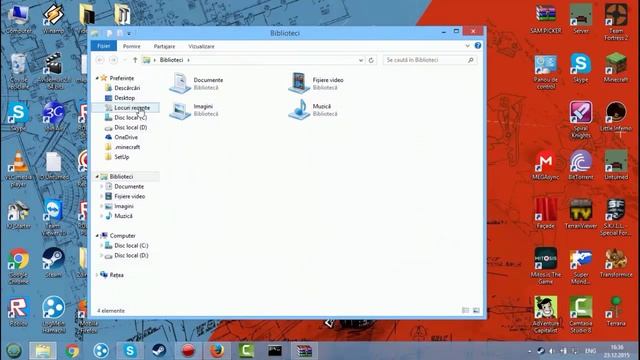The height and width of the screenshot is (360, 640).
Task: Open Explorer help with the question mark
Action: tap(478, 46)
